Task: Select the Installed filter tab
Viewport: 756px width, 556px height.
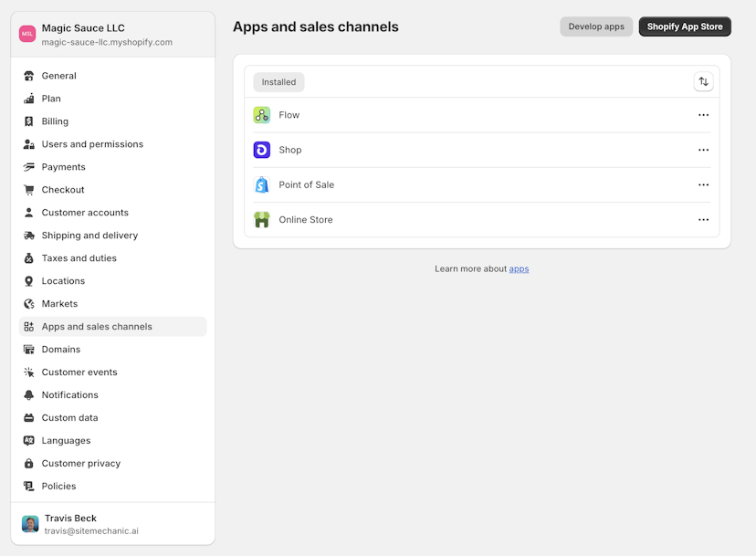Action: [278, 82]
